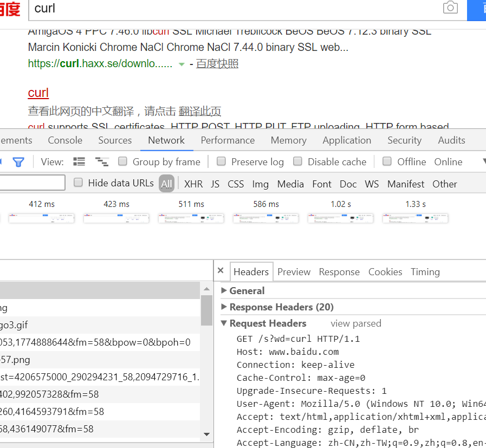
Task: Open 百度快照 cached snapshot link
Action: click(217, 63)
